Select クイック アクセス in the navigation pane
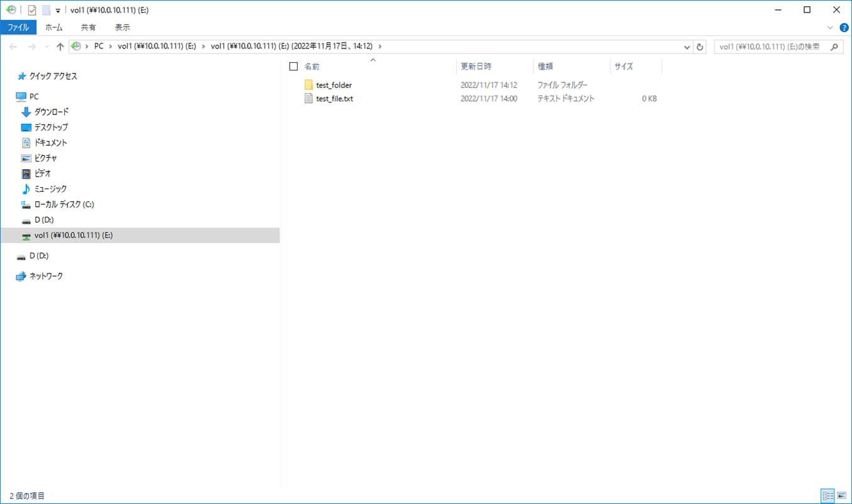 pos(53,76)
